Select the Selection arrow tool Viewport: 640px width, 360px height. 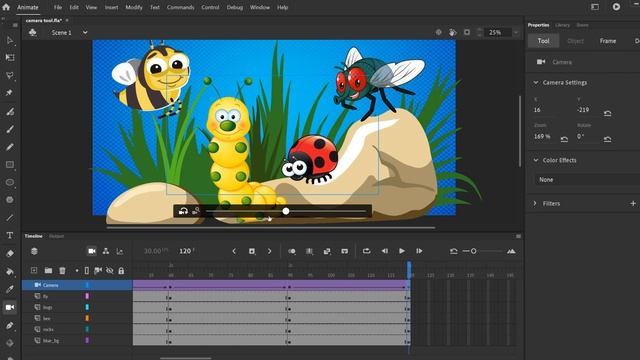[10, 40]
